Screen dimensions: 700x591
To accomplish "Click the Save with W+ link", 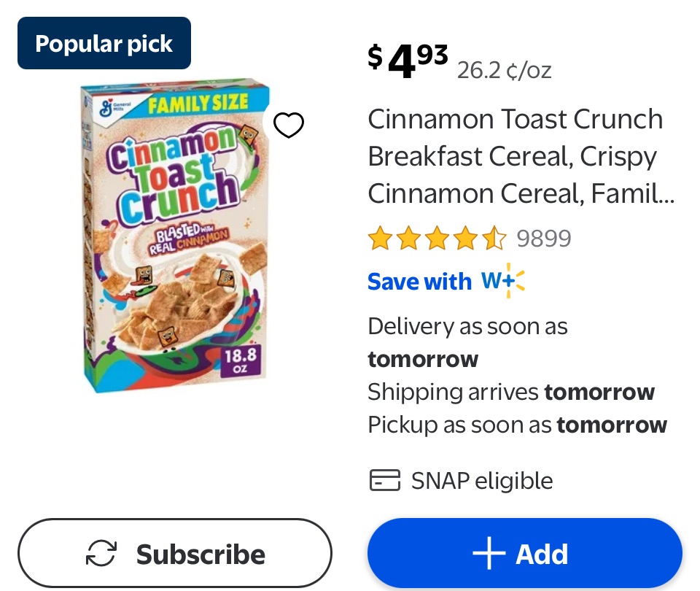I will 446,282.
